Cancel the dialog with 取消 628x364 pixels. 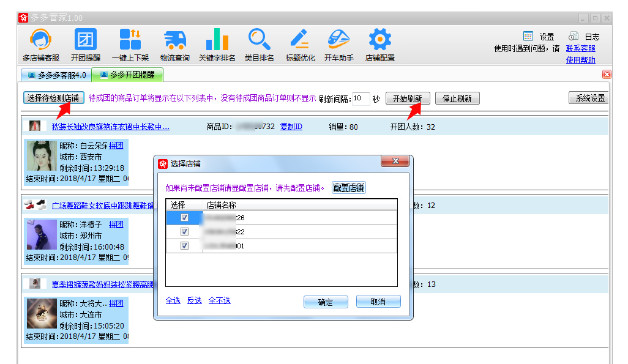[378, 302]
